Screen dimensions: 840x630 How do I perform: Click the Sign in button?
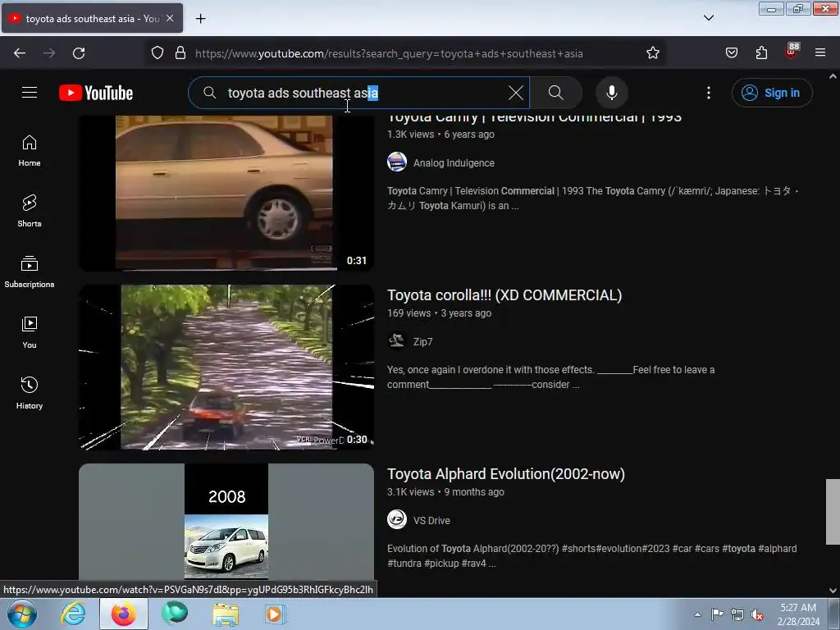click(x=772, y=93)
